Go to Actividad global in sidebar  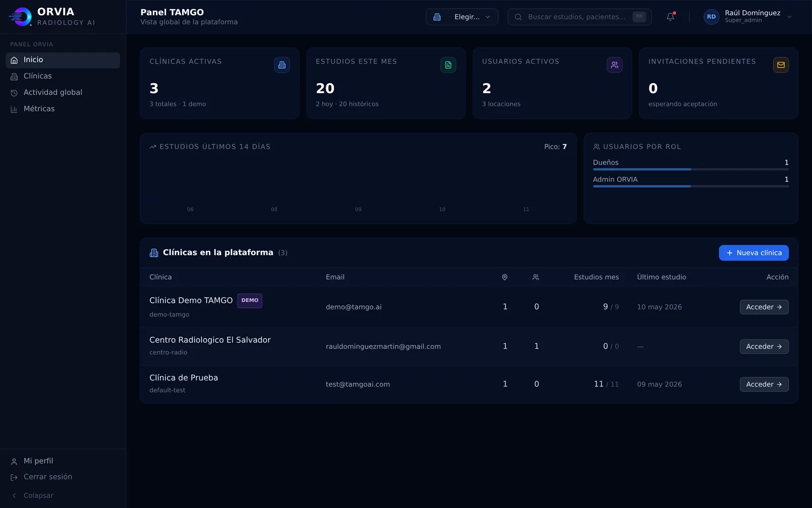[63, 92]
